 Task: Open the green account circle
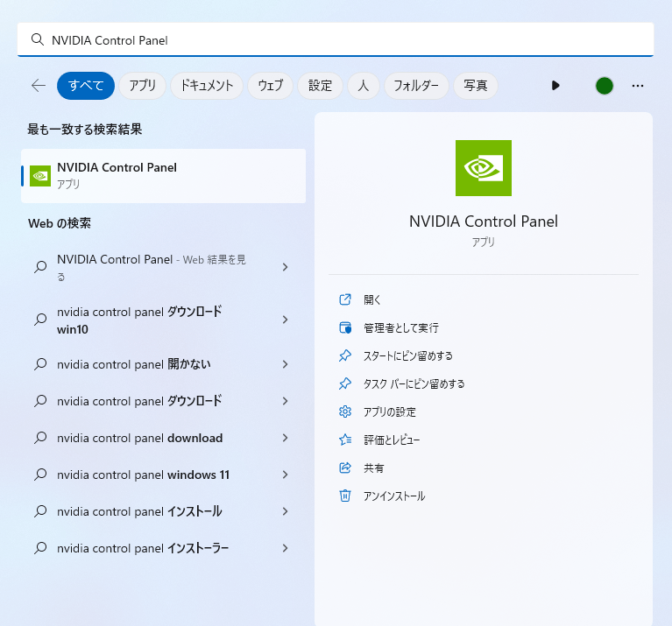605,86
